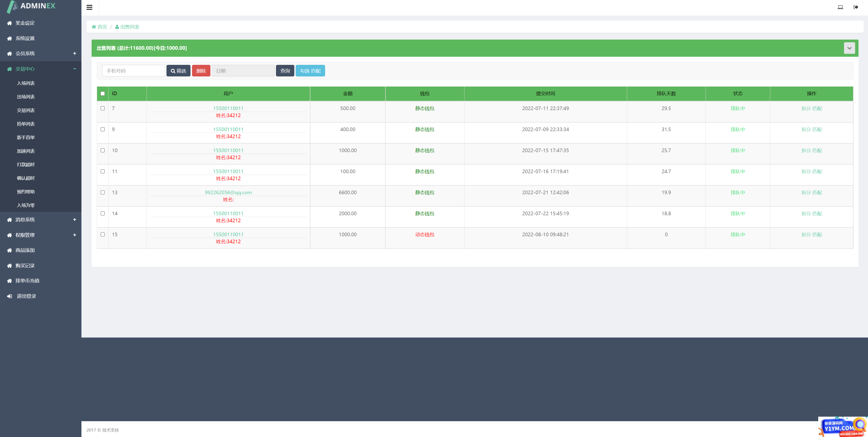Open 出场列表 in the sidebar

coord(26,97)
